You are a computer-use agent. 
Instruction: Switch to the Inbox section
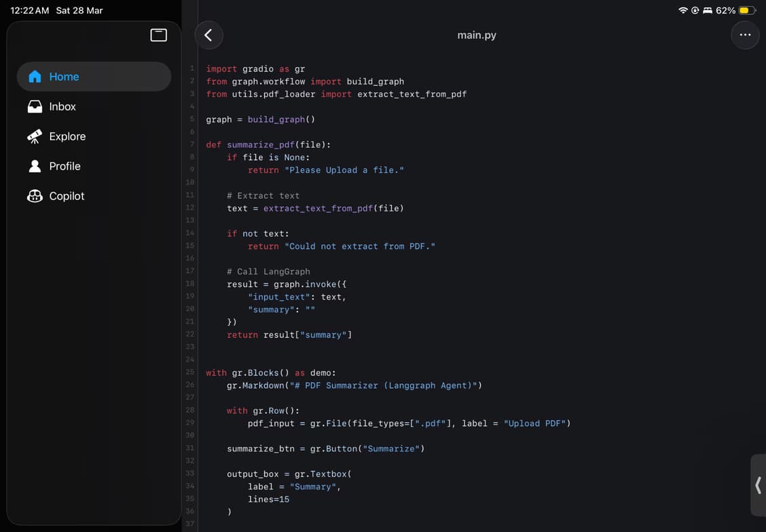pyautogui.click(x=62, y=106)
